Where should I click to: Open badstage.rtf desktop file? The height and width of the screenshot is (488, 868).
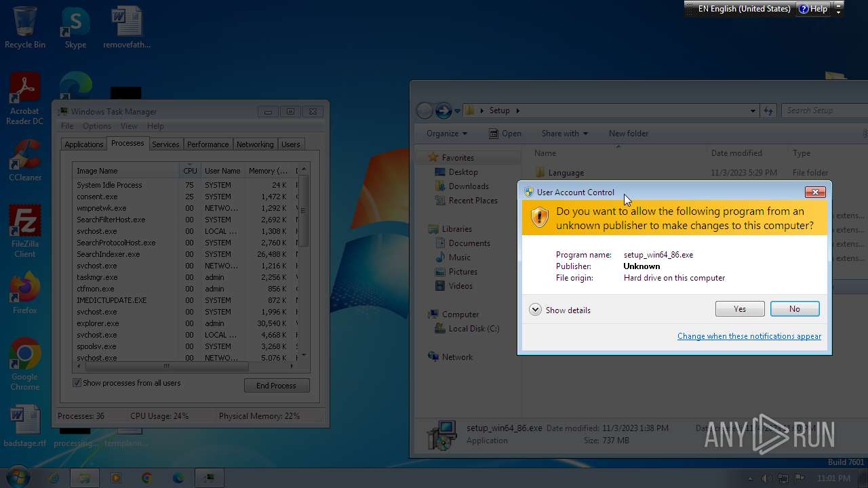25,426
